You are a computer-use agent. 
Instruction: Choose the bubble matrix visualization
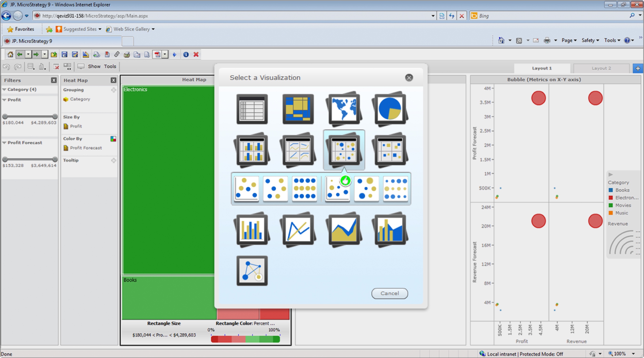[x=344, y=150]
